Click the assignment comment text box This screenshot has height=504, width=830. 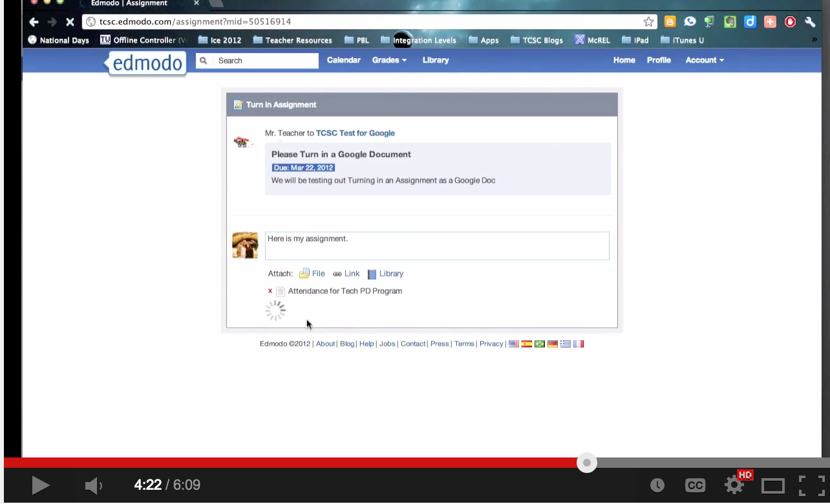437,246
